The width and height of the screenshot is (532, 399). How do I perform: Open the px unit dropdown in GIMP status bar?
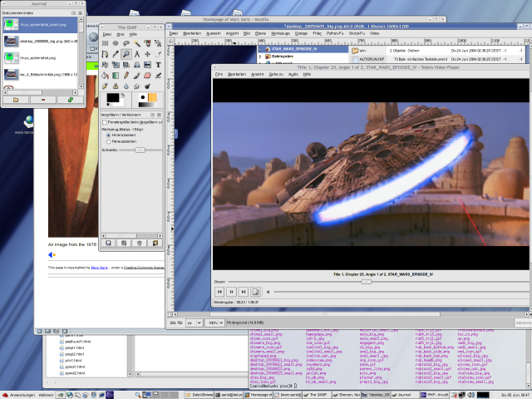pos(195,322)
